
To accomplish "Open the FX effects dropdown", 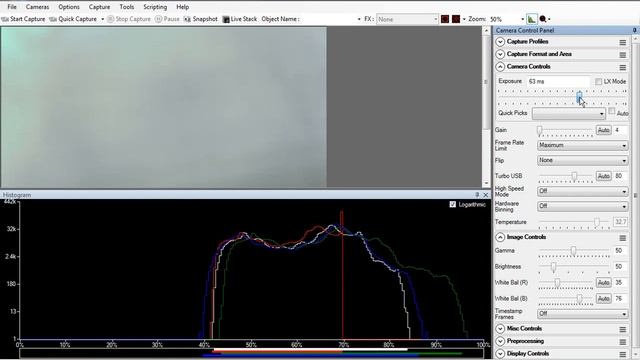I will (407, 19).
